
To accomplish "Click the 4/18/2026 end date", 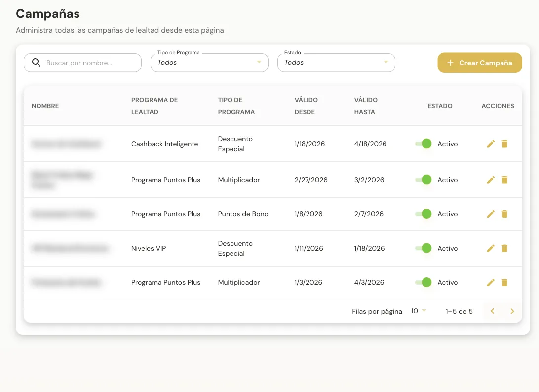I will [371, 144].
